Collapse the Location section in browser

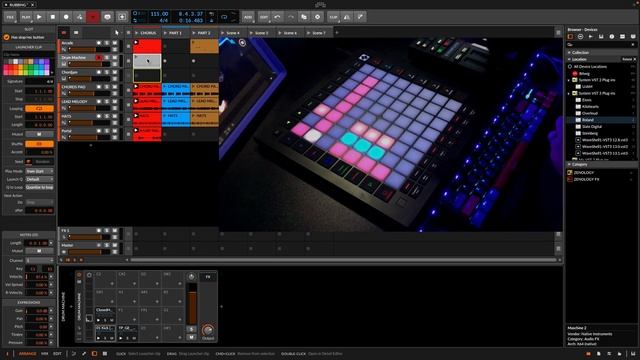point(569,59)
